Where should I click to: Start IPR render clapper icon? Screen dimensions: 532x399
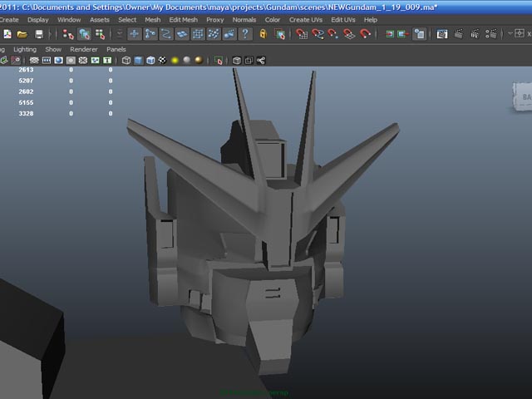[x=475, y=34]
